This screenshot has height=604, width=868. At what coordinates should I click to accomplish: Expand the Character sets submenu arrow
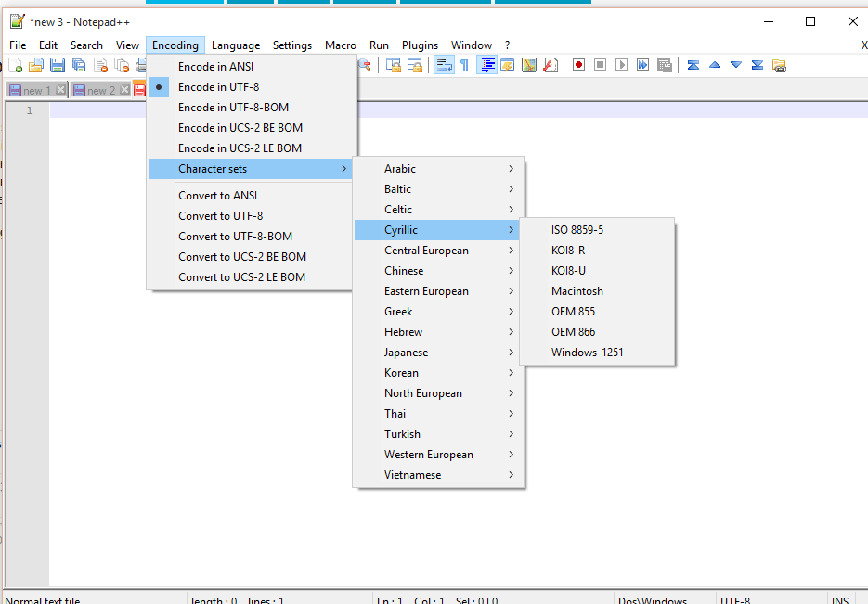pyautogui.click(x=343, y=169)
